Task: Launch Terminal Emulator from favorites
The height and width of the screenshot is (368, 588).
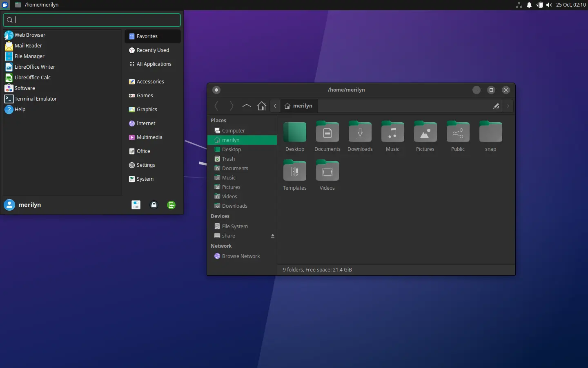Action: (36, 99)
